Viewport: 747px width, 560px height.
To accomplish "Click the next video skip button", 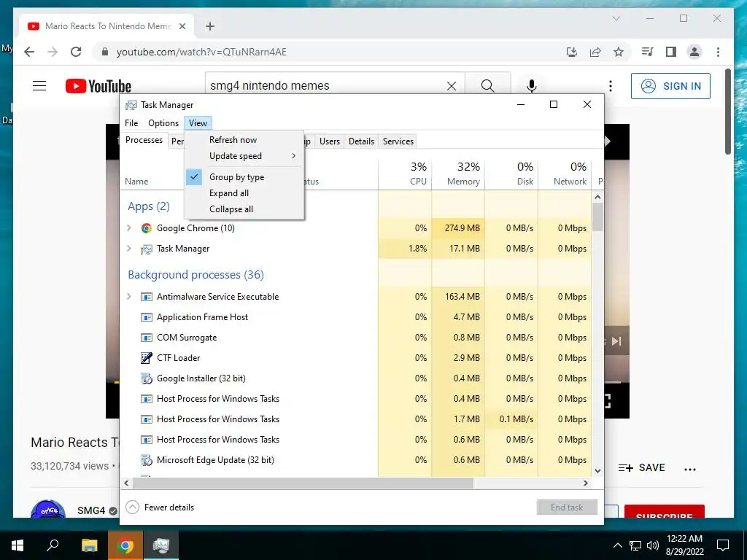I will click(x=616, y=341).
